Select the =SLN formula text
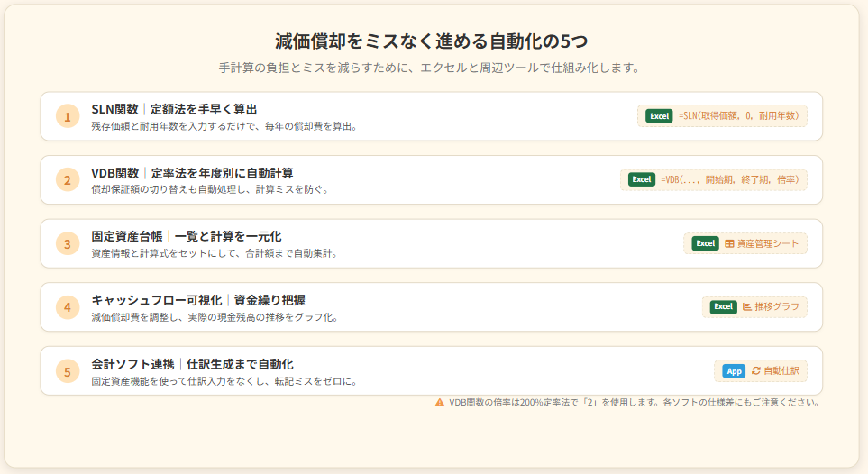868x474 pixels. (x=738, y=116)
